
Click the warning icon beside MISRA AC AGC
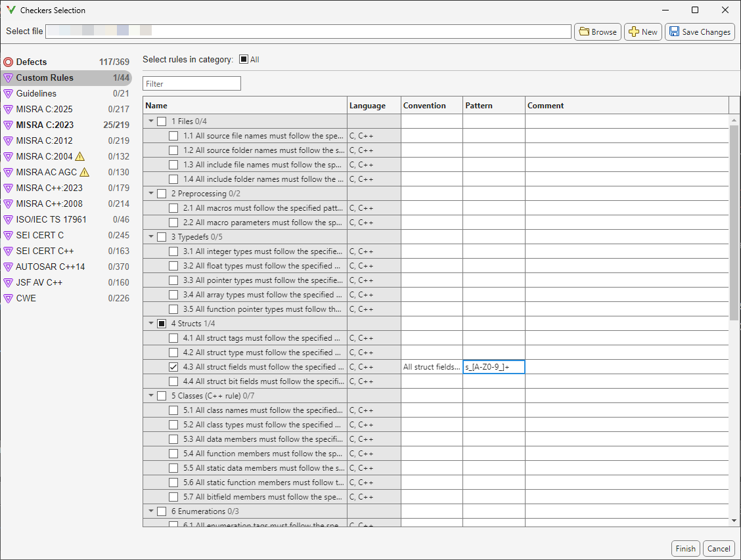83,172
